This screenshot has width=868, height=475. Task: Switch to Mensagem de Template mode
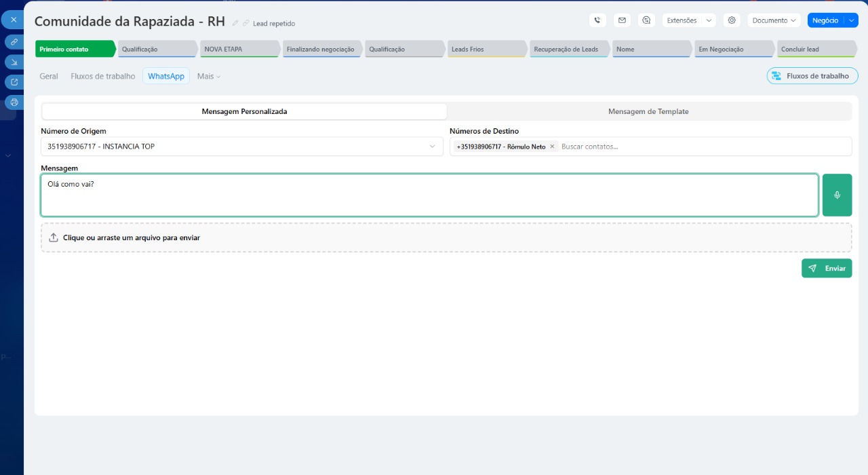click(x=648, y=111)
